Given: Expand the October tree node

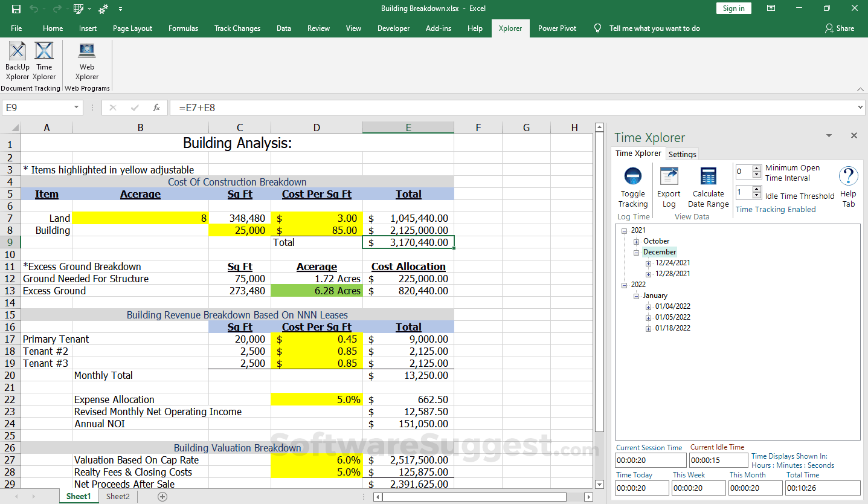Looking at the screenshot, I should (637, 242).
